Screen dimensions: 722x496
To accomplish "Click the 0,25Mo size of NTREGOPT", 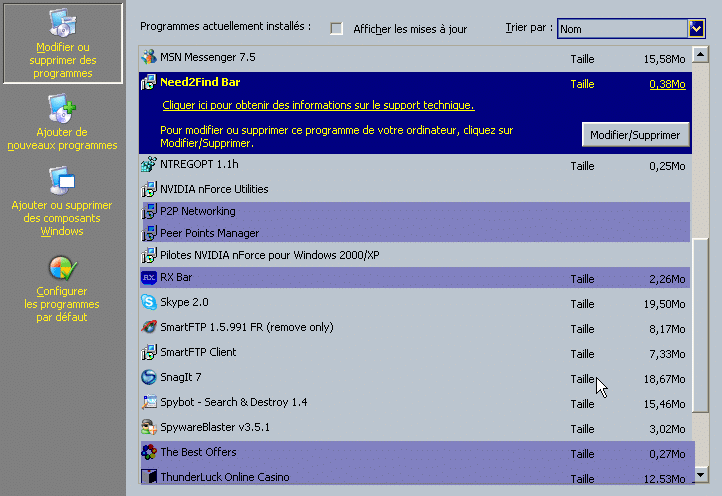I will tap(667, 166).
